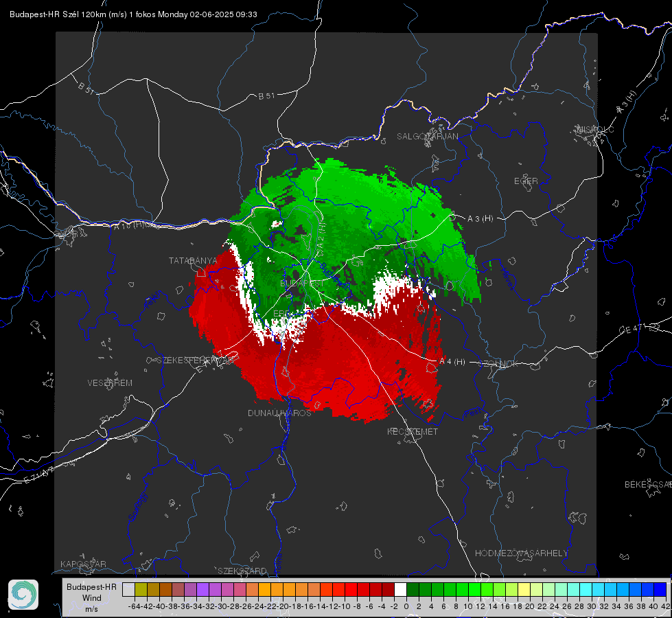The height and width of the screenshot is (618, 672).
Task: Click the SZEKSZARD city label
Action: coord(242,571)
